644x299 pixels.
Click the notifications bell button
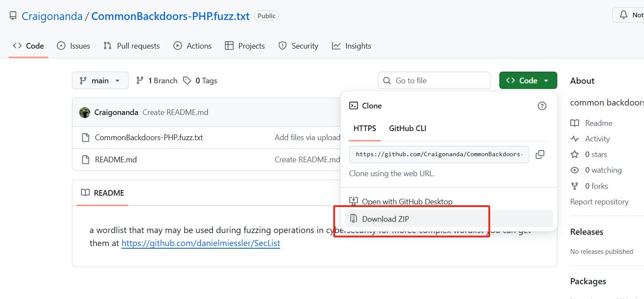click(628, 15)
